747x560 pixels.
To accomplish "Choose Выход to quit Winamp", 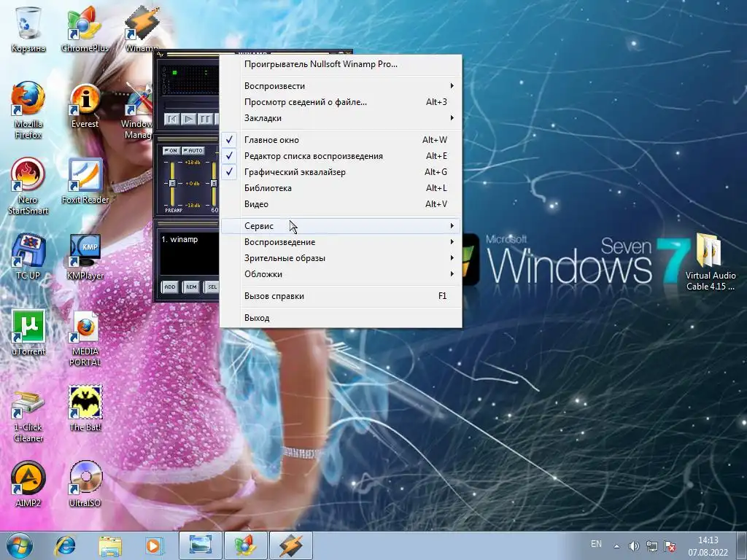I will (340, 318).
